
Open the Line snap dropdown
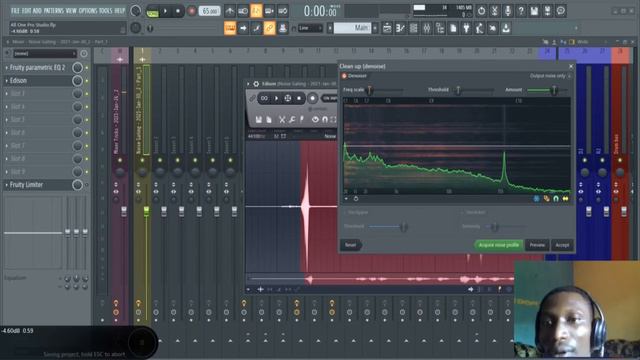pos(310,28)
